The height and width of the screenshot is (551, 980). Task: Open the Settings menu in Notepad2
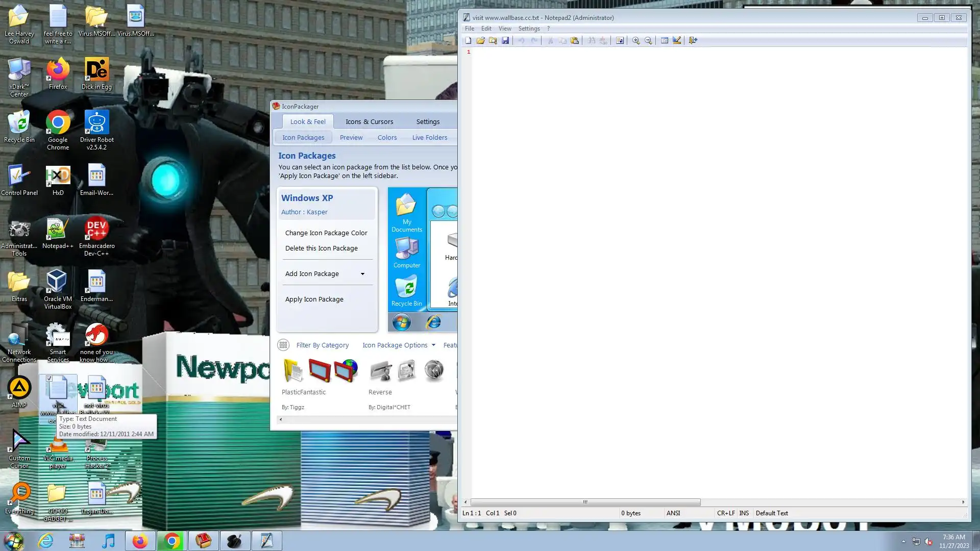point(529,29)
